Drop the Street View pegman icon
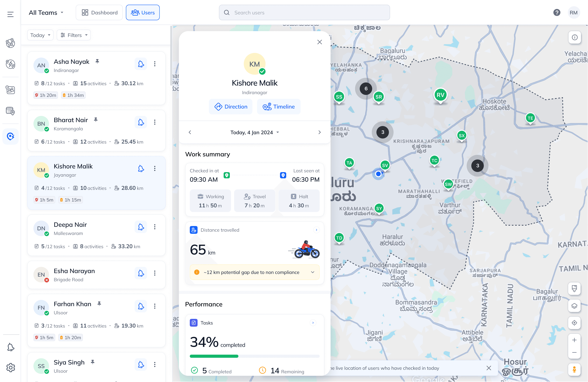The height and width of the screenshot is (382, 588). 574,370
